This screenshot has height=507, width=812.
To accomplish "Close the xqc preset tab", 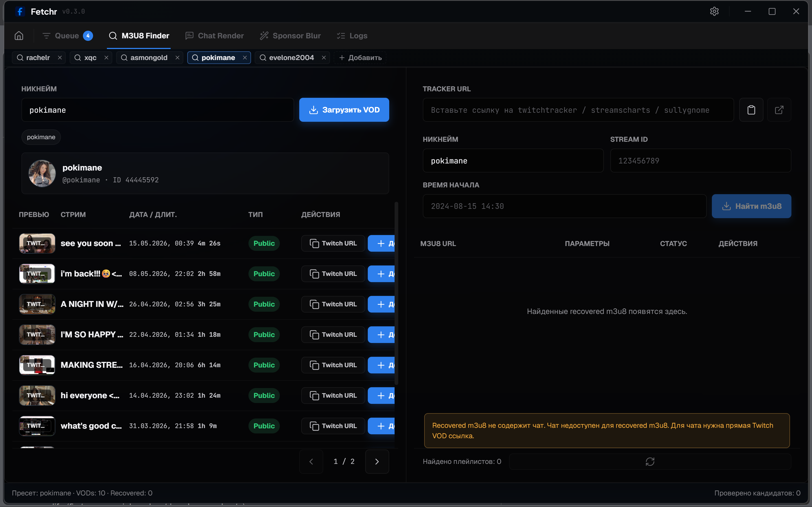I will click(x=106, y=58).
